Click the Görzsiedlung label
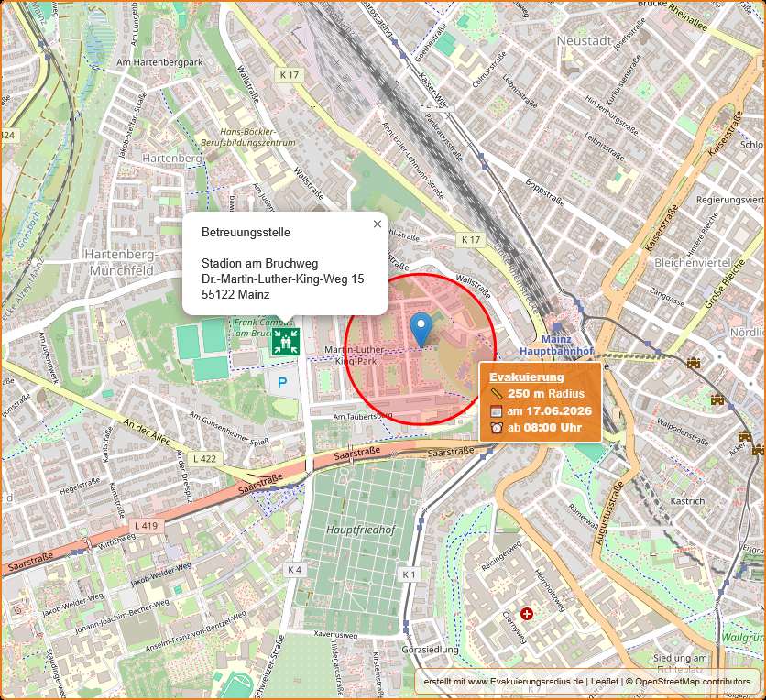This screenshot has width=766, height=700. click(430, 650)
